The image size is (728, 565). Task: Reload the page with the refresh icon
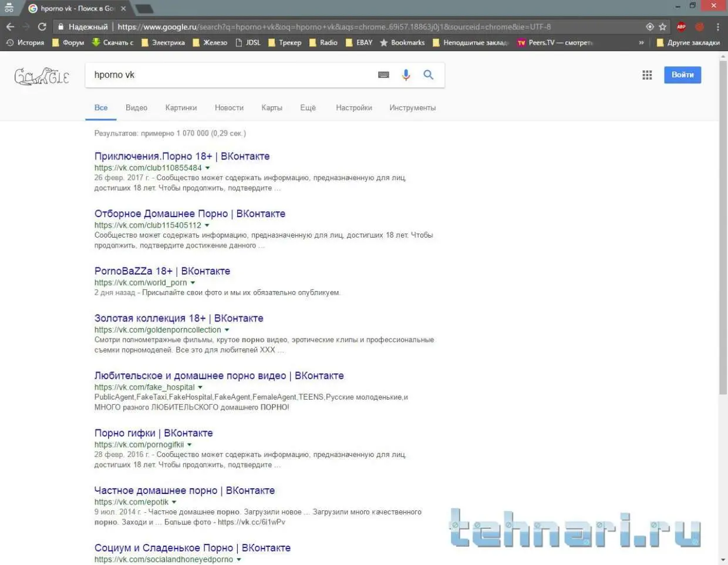pos(42,26)
